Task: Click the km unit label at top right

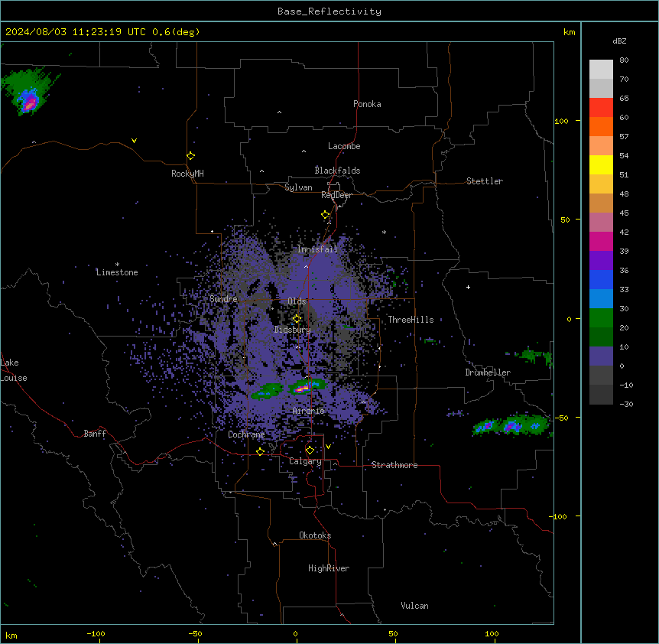Action: tap(569, 32)
